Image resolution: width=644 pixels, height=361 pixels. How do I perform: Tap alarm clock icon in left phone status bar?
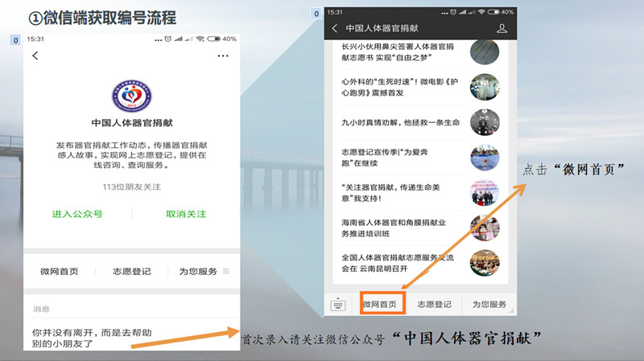click(x=168, y=39)
